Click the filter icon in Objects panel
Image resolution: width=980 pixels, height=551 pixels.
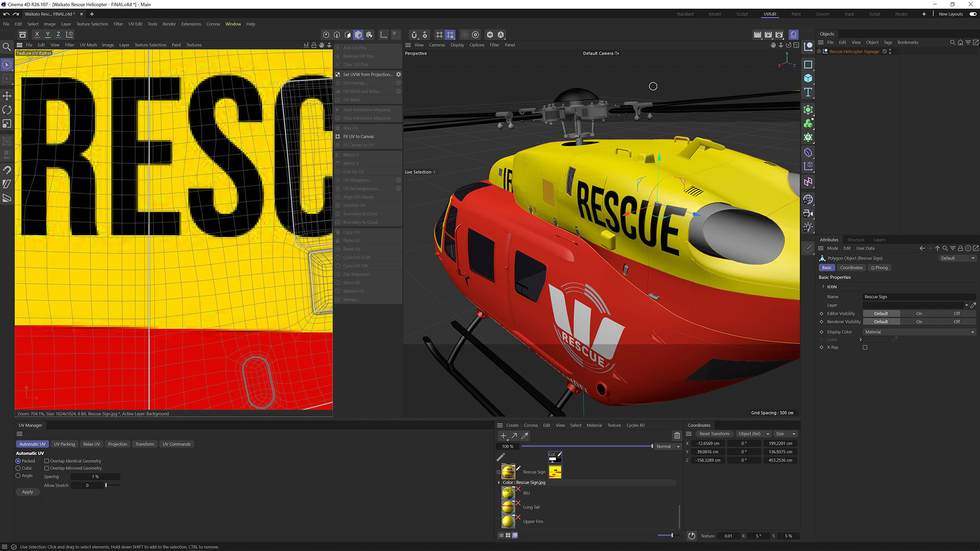(968, 42)
